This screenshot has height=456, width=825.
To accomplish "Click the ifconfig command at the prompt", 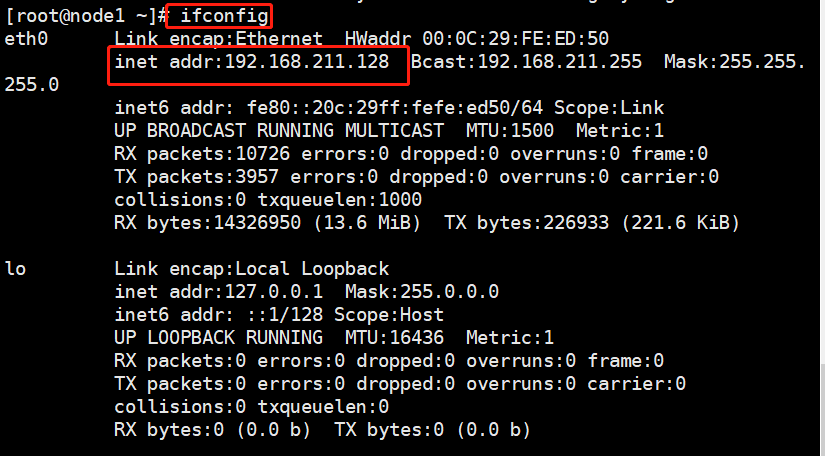I will point(226,16).
